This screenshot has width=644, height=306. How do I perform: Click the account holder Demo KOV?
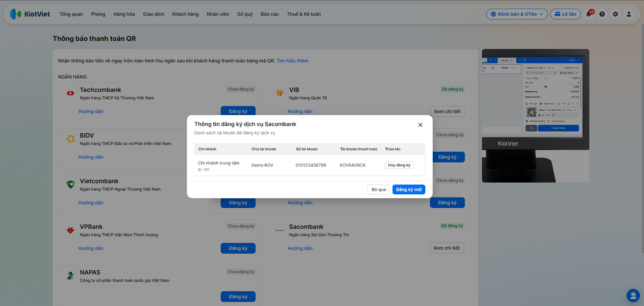tap(262, 165)
